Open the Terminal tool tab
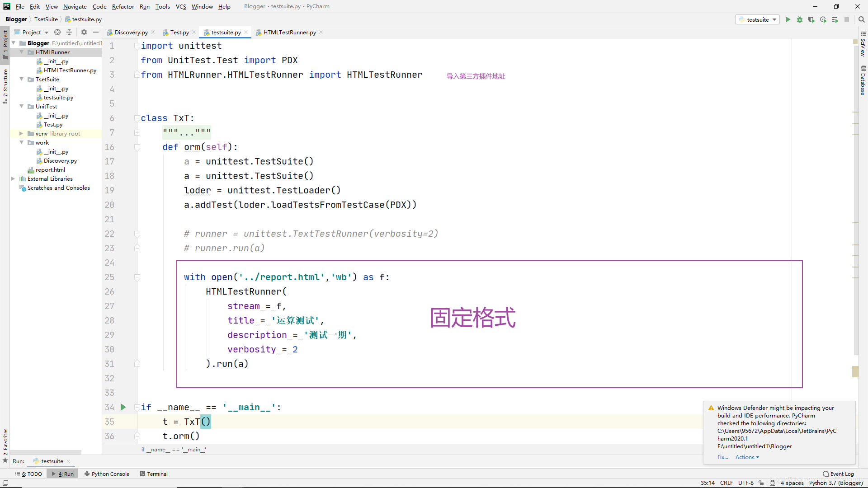 (x=154, y=474)
